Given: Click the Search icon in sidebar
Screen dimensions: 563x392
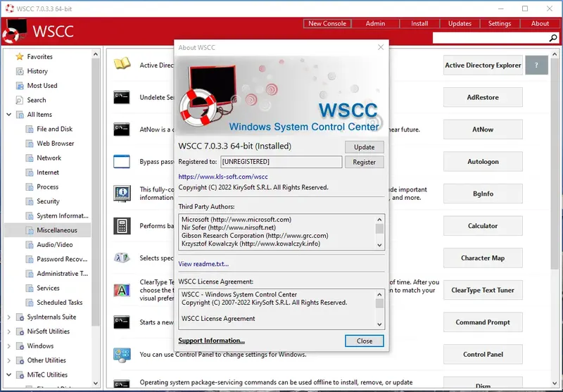Looking at the screenshot, I should click(20, 100).
